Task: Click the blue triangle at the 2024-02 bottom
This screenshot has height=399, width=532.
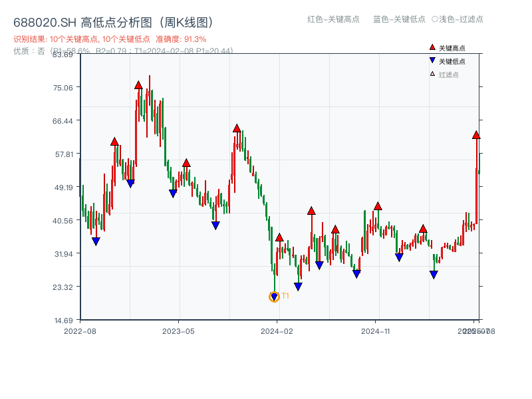Action: click(x=297, y=285)
